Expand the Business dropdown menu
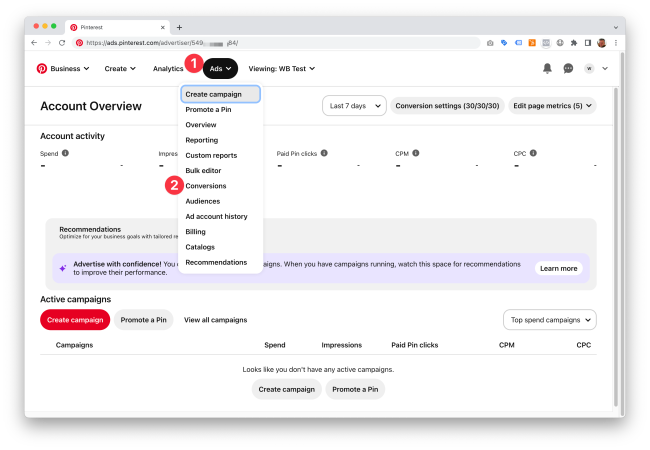 click(70, 69)
